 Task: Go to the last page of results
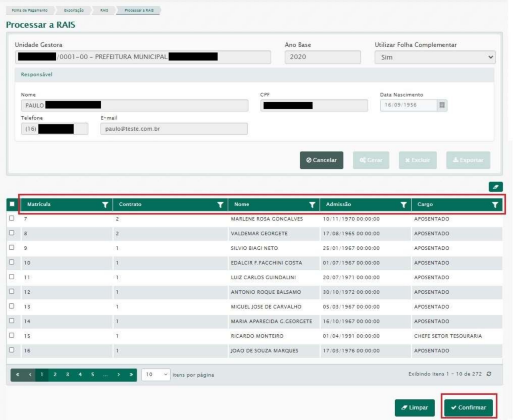click(131, 375)
